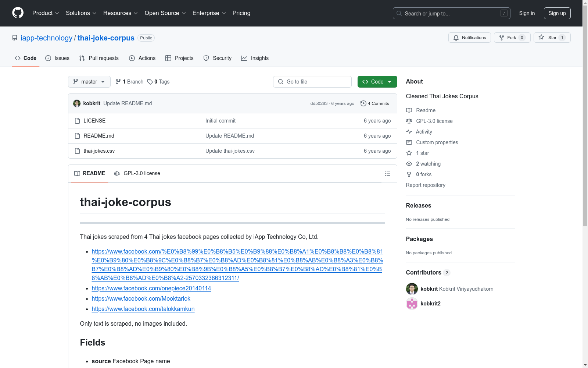Image resolution: width=588 pixels, height=368 pixels.
Task: Click the thai-joke-corpus repository name
Action: pos(106,38)
